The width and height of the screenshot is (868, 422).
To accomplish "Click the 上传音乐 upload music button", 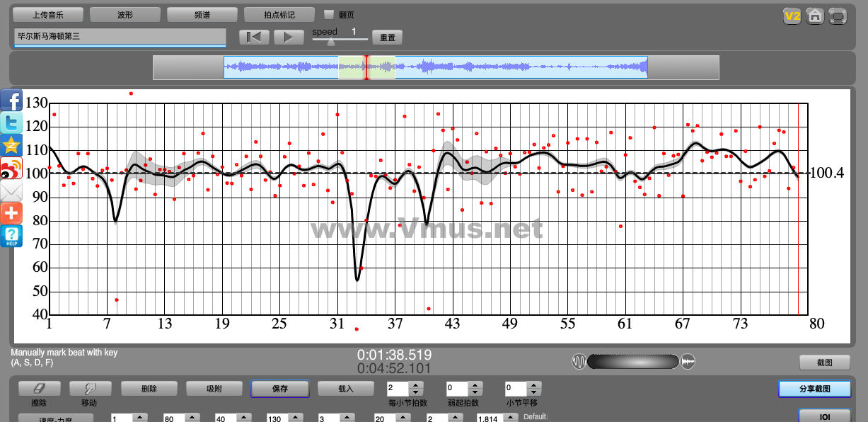I will 48,14.
